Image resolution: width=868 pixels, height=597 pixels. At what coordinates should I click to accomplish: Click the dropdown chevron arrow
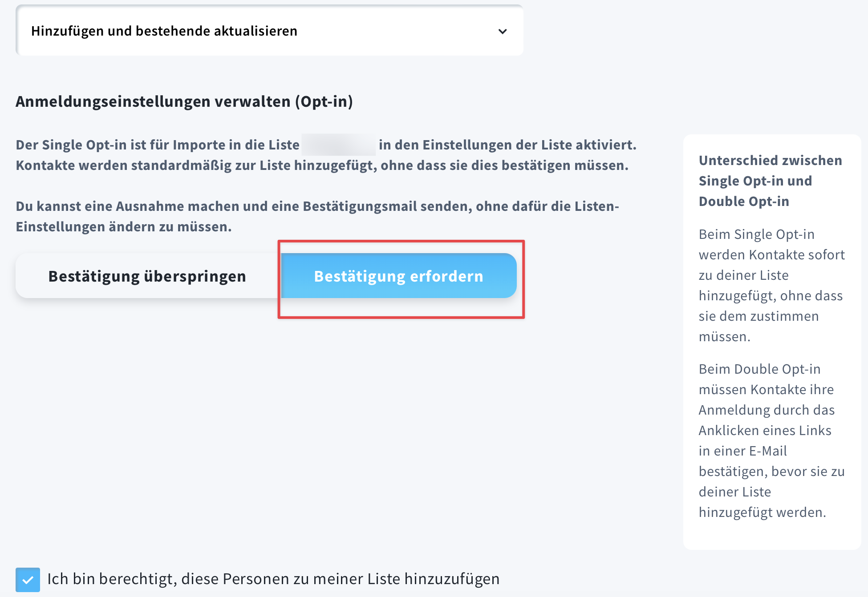click(x=503, y=31)
